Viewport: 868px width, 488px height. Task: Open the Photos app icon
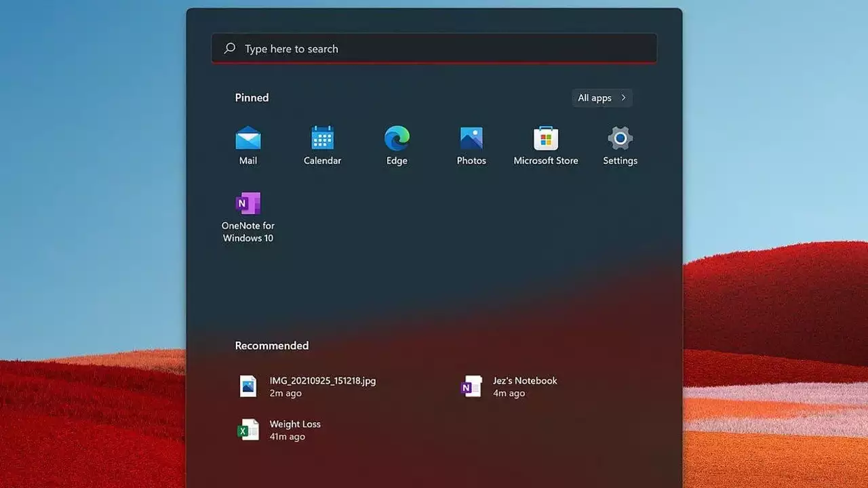(x=471, y=138)
